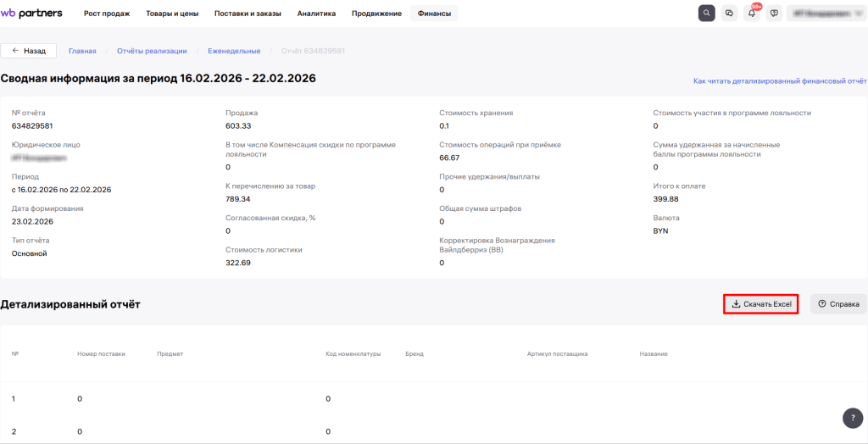Open the Аналитика menu
Image resolution: width=868 pixels, height=444 pixels.
coord(316,14)
